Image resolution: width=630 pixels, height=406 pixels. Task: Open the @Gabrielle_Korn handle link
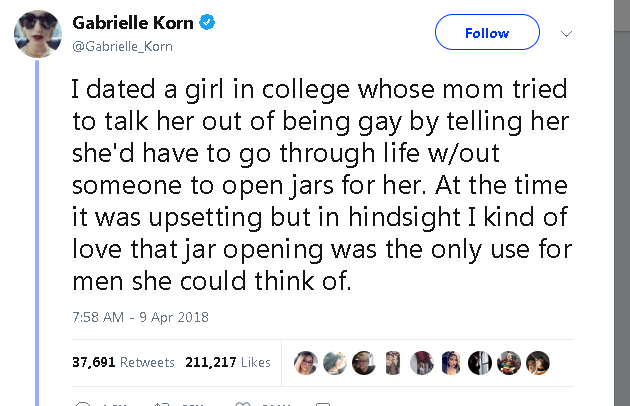(x=118, y=44)
